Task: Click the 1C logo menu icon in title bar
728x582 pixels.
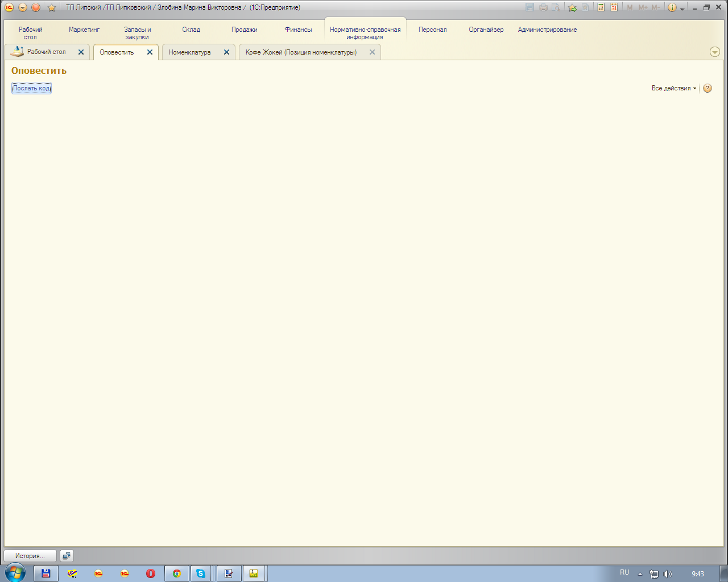Action: pyautogui.click(x=9, y=7)
